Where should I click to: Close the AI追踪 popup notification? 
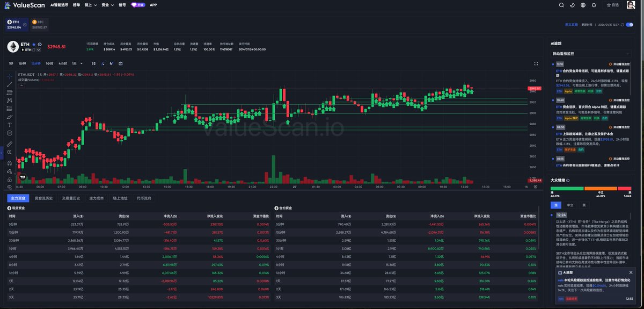[630, 273]
